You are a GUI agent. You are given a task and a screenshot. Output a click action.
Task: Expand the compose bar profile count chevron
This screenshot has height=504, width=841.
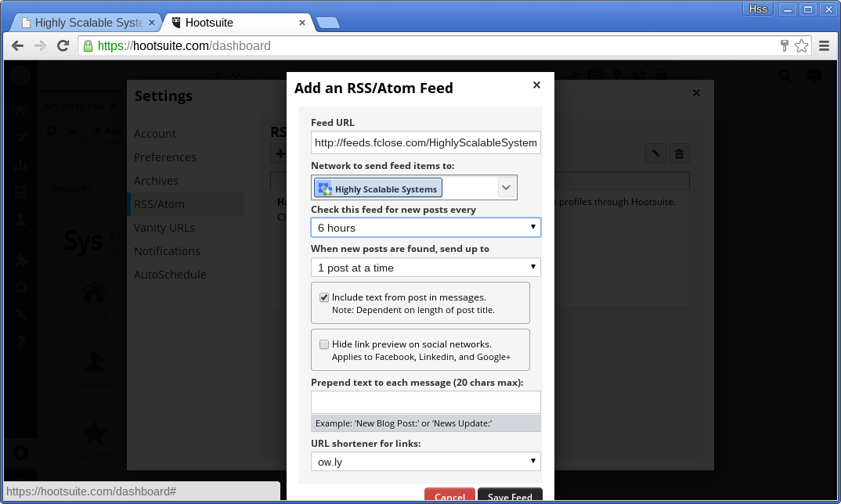coord(236,76)
